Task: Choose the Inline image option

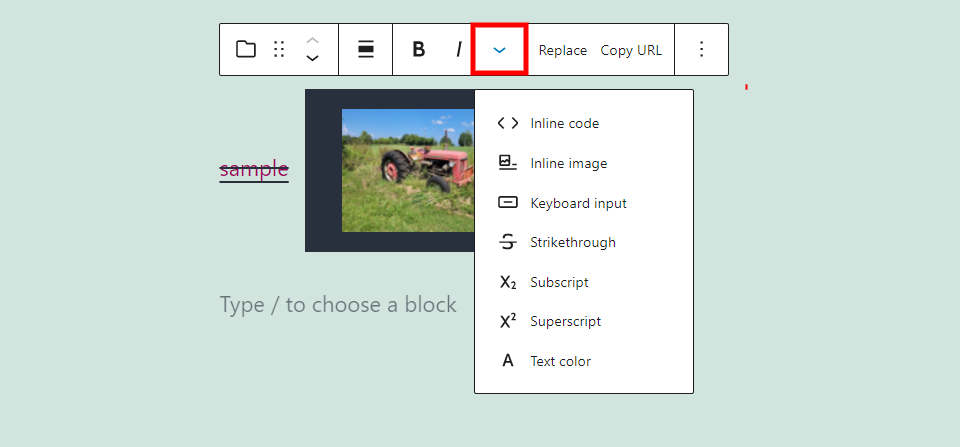Action: point(568,163)
